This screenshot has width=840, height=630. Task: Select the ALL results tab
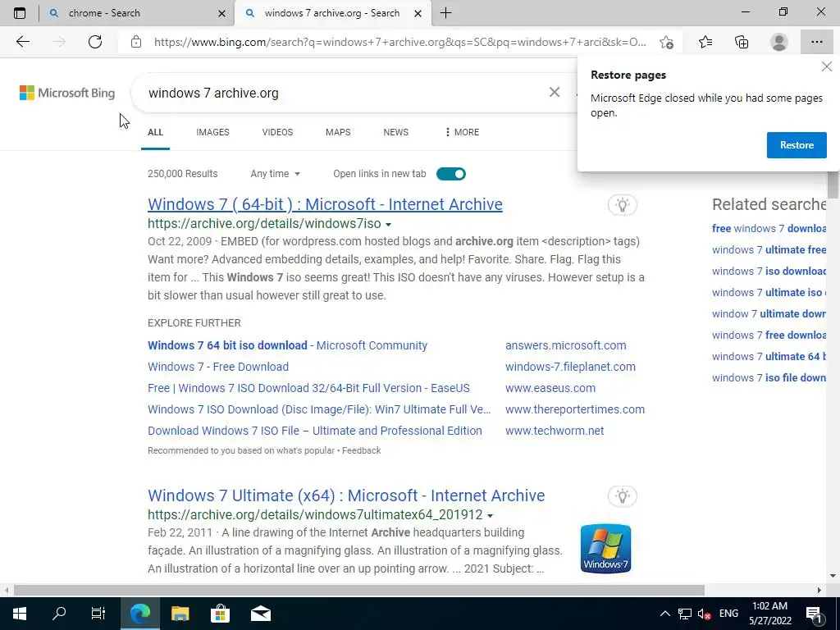click(x=155, y=132)
